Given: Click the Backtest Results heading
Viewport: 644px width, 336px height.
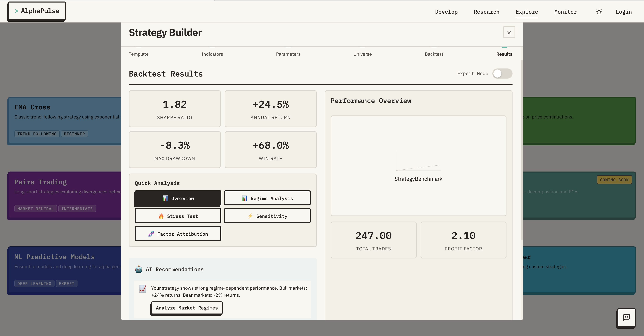Looking at the screenshot, I should coord(166,74).
